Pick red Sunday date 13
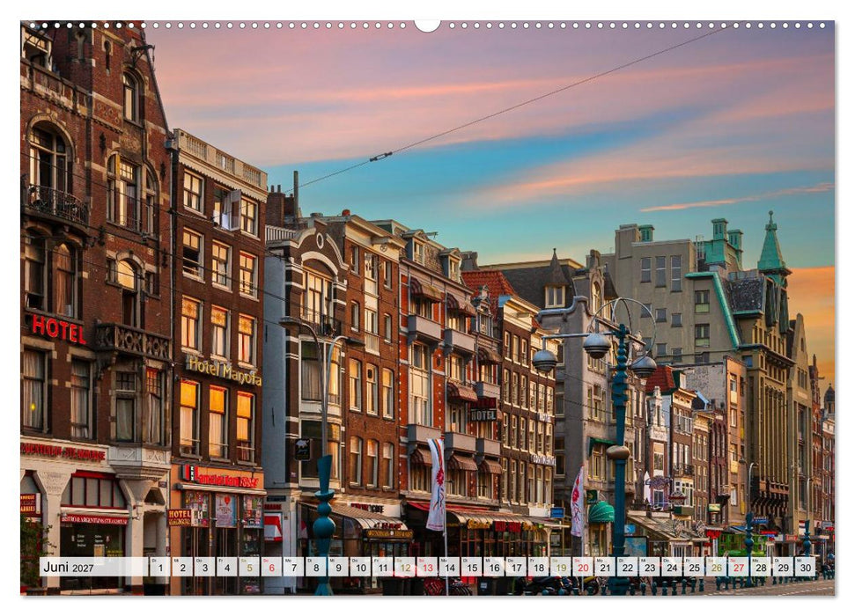 pyautogui.click(x=428, y=567)
